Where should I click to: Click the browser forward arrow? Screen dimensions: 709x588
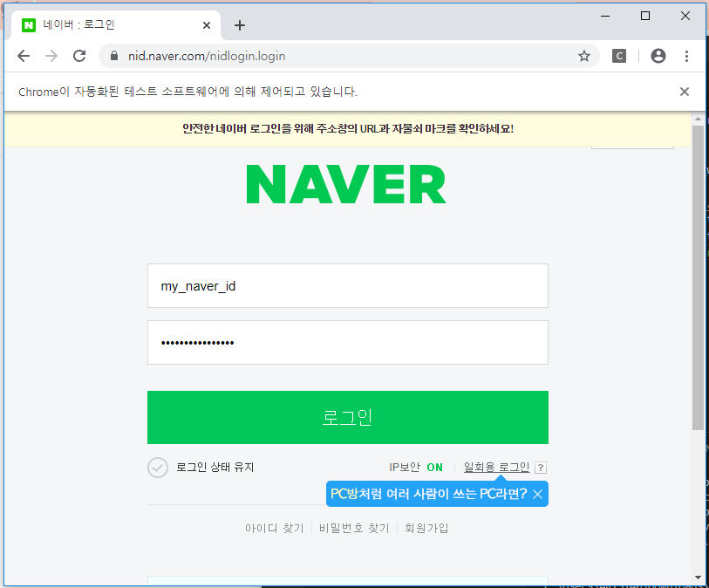[51, 56]
